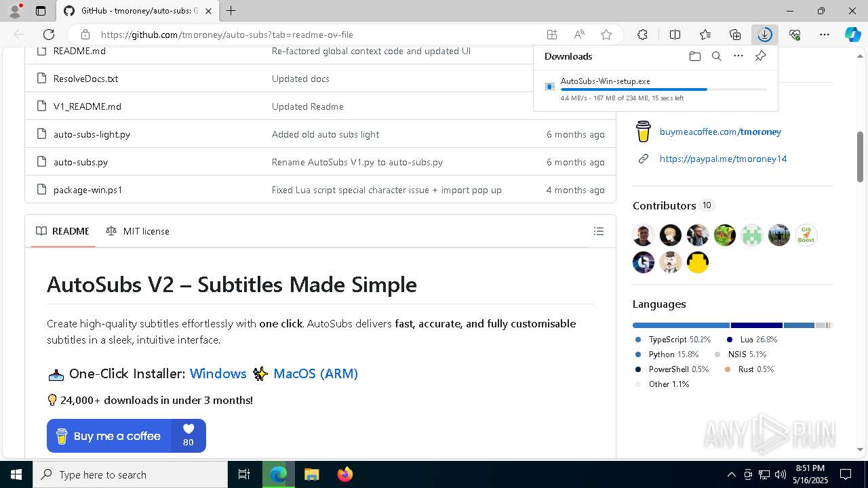The height and width of the screenshot is (488, 868).
Task: Click TypeScript segment in language bar
Action: (x=682, y=325)
